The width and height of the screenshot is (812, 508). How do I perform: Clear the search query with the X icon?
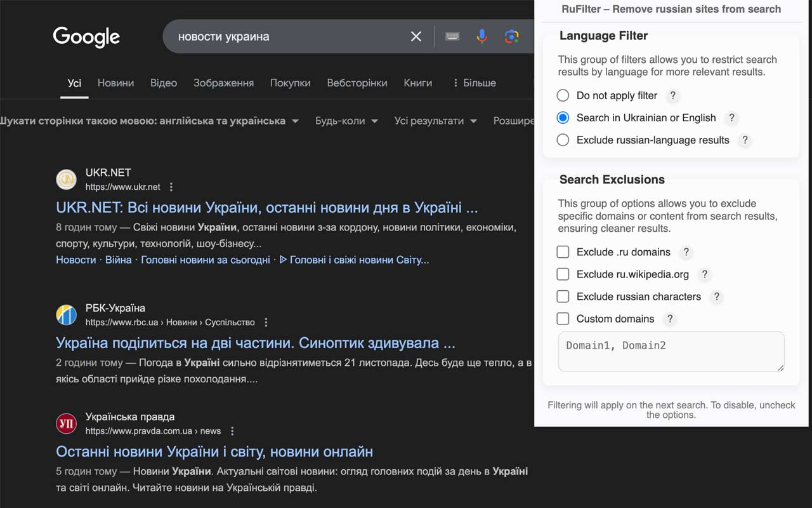point(416,36)
